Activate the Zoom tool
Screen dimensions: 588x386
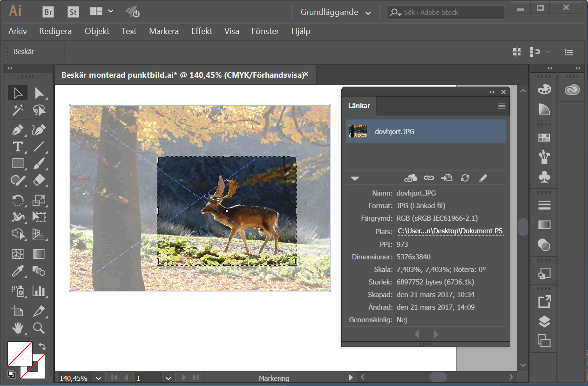39,328
